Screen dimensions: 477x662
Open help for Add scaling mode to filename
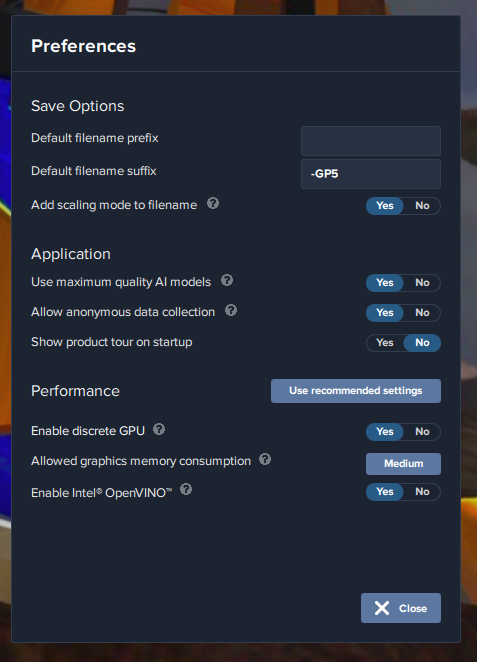pyautogui.click(x=213, y=203)
